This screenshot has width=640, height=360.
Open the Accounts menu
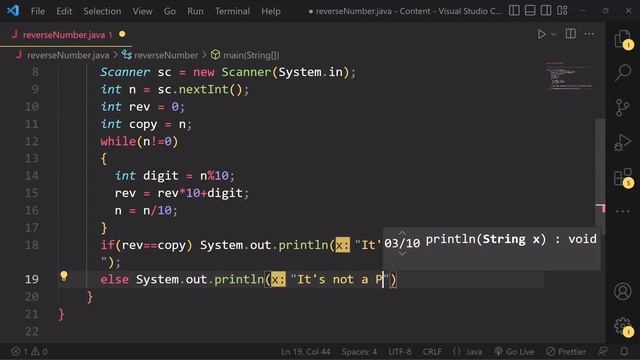click(622, 291)
